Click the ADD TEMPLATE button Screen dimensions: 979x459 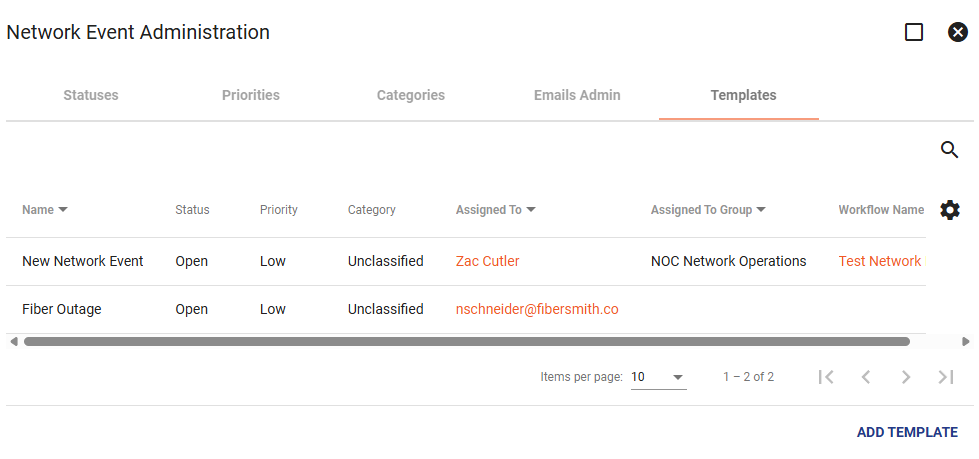pyautogui.click(x=907, y=432)
